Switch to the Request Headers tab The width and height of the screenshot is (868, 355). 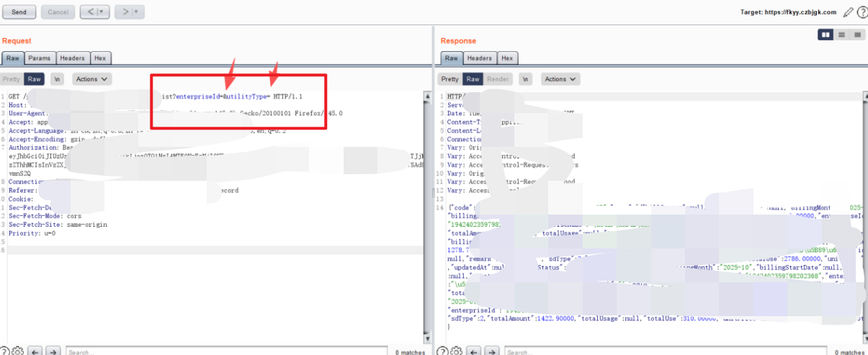(72, 58)
